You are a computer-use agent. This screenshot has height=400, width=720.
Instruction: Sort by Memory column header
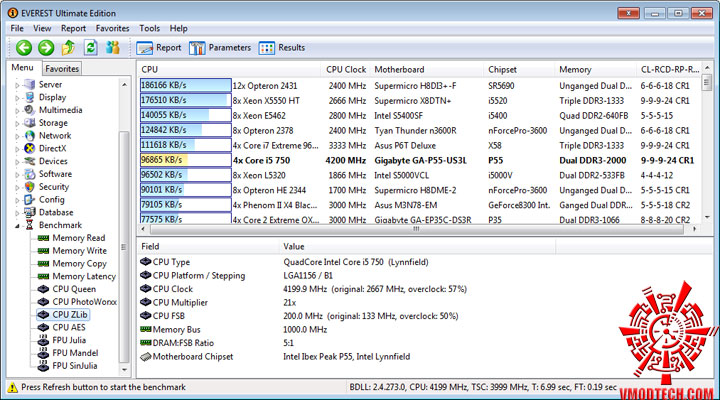click(596, 69)
